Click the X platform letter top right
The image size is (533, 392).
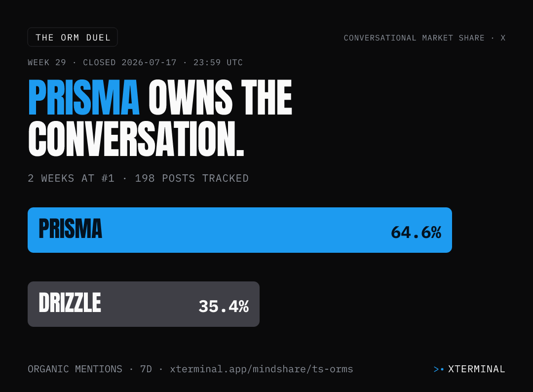[503, 38]
